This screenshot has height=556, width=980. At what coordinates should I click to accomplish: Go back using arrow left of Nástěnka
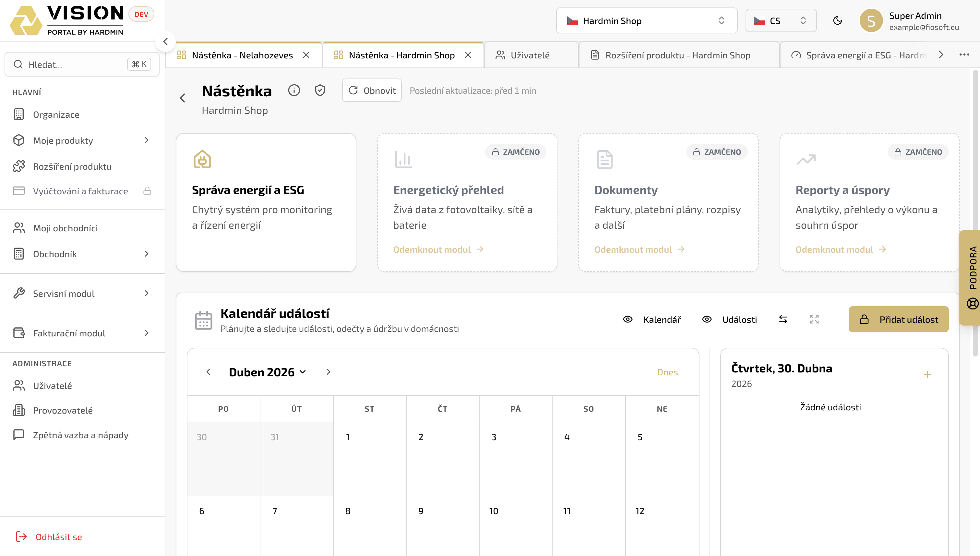click(183, 98)
